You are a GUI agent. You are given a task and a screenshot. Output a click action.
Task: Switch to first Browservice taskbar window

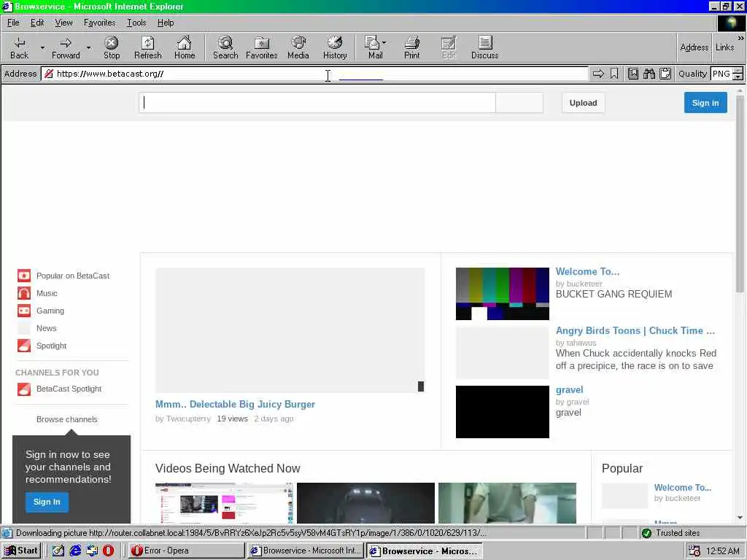tap(306, 551)
